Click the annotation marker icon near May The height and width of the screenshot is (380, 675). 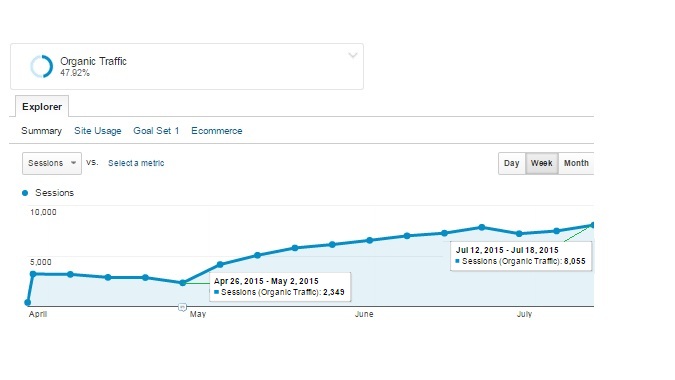click(182, 307)
